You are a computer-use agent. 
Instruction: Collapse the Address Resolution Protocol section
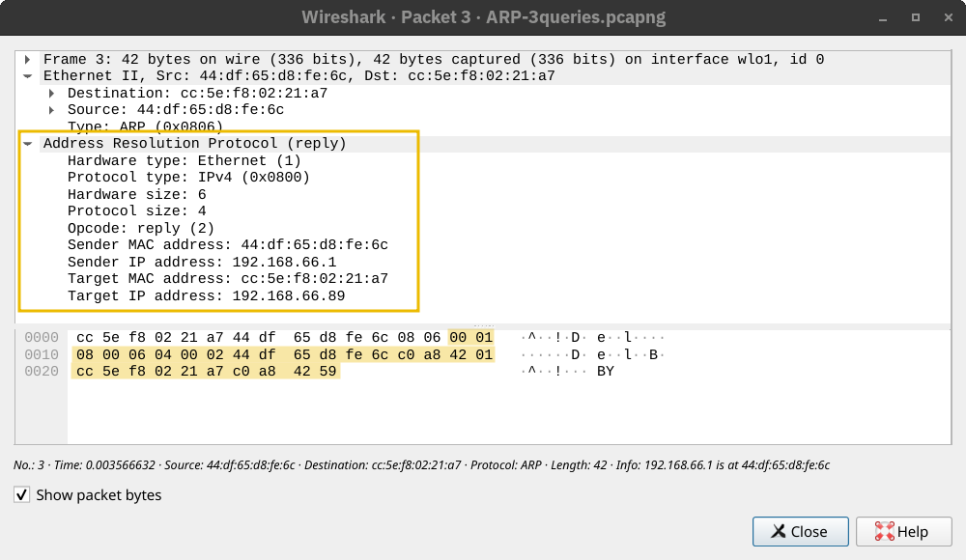[x=28, y=144]
